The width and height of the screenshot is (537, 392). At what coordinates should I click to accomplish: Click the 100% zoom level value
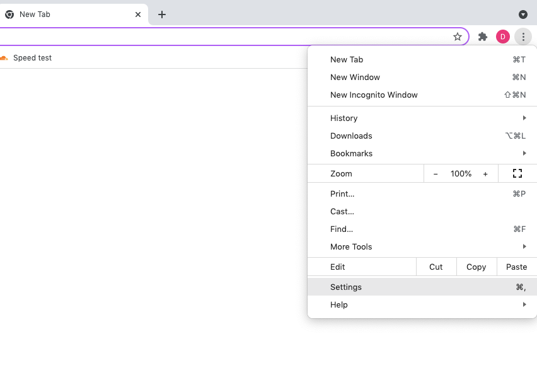click(461, 174)
